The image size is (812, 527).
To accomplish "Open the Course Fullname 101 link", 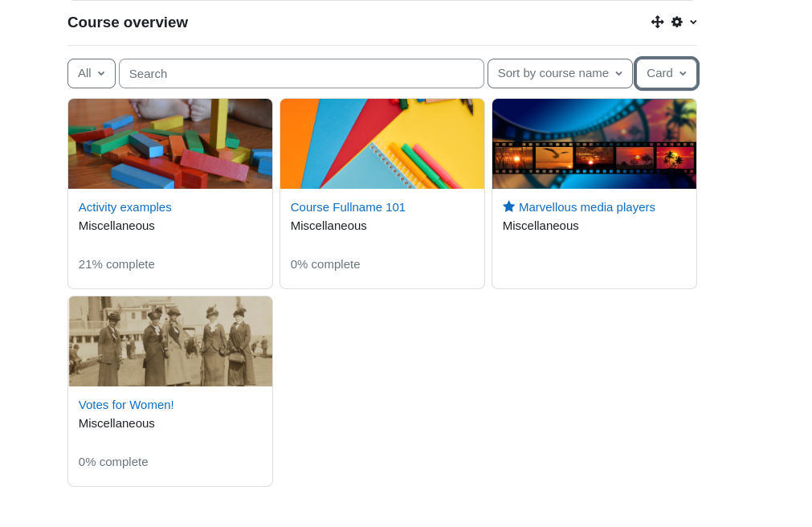I will click(348, 207).
